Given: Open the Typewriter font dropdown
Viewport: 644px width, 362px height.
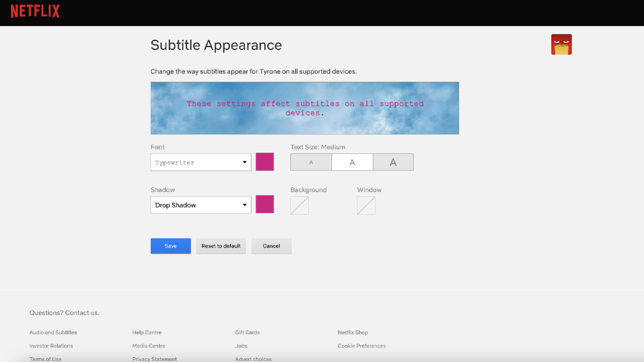Looking at the screenshot, I should (201, 162).
